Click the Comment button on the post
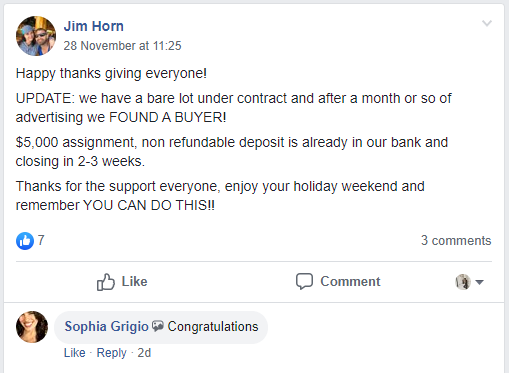Image resolution: width=509 pixels, height=373 pixels. pyautogui.click(x=338, y=281)
